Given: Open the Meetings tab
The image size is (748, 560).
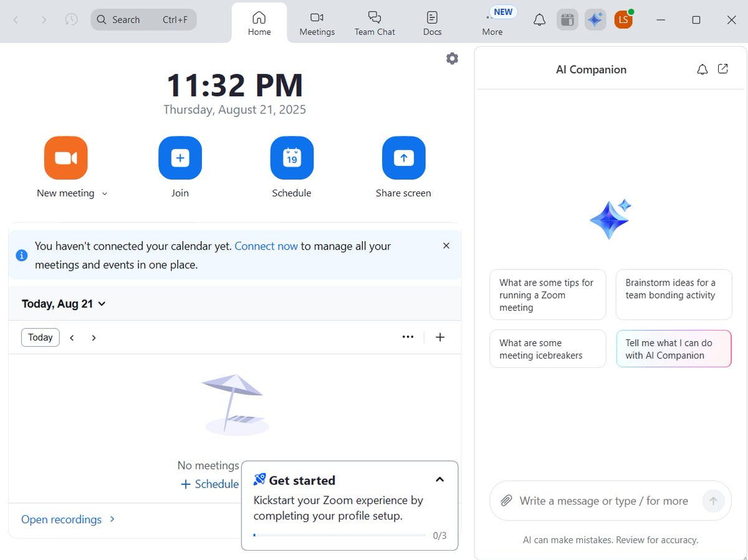Looking at the screenshot, I should 317,23.
